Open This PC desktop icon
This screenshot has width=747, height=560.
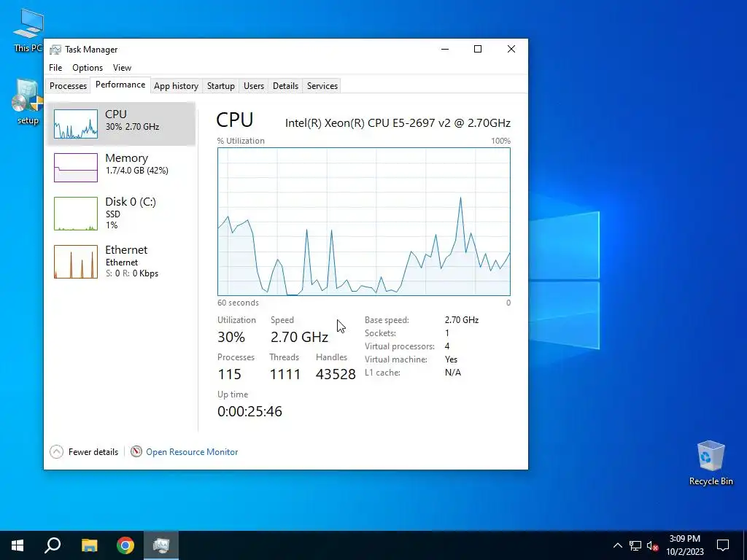click(x=28, y=29)
